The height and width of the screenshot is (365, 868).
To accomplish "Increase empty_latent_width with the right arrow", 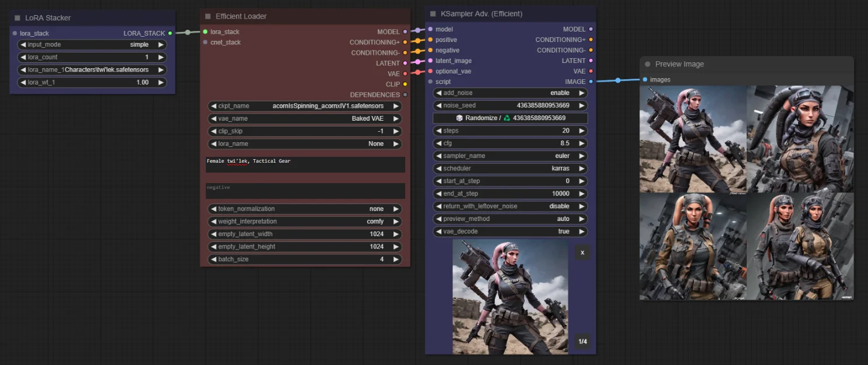I will tap(396, 234).
